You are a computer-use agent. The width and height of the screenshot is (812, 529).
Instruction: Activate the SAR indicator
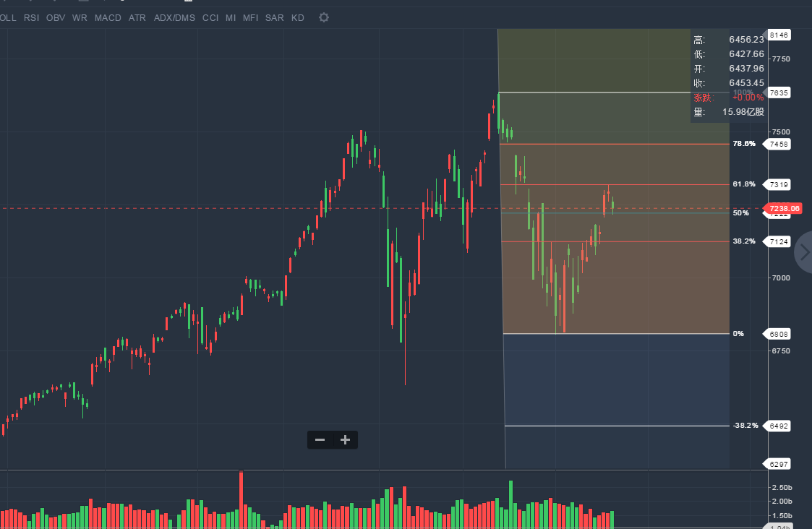(x=275, y=17)
